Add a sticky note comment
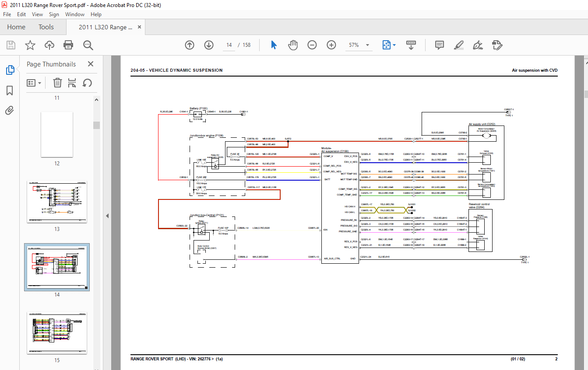Viewport: 588px width, 370px height. pos(440,45)
